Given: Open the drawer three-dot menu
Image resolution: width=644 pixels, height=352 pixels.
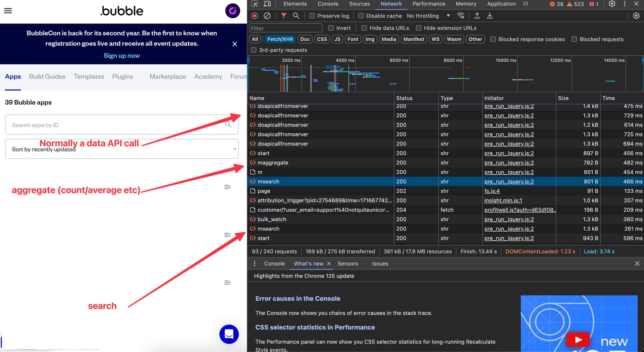Looking at the screenshot, I should pyautogui.click(x=255, y=263).
